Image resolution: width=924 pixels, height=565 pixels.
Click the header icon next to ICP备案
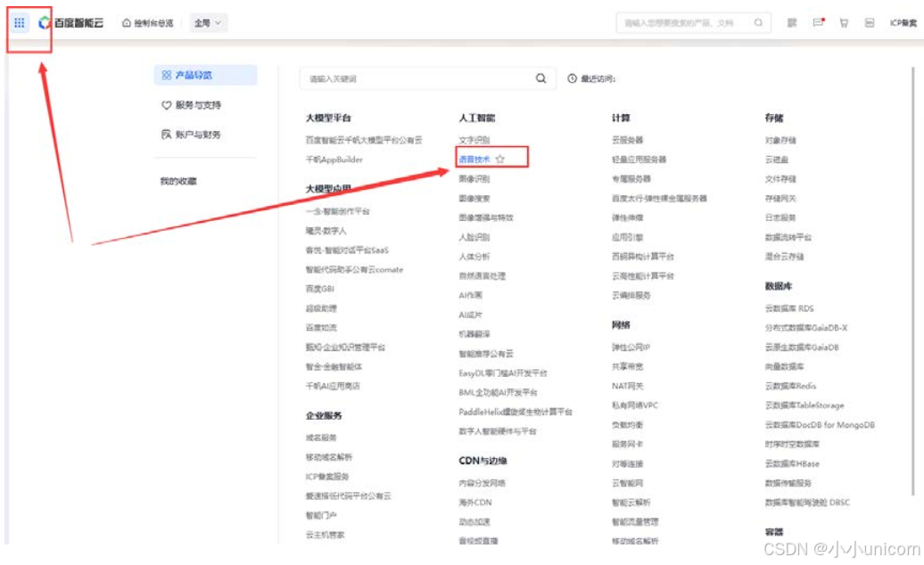(870, 23)
